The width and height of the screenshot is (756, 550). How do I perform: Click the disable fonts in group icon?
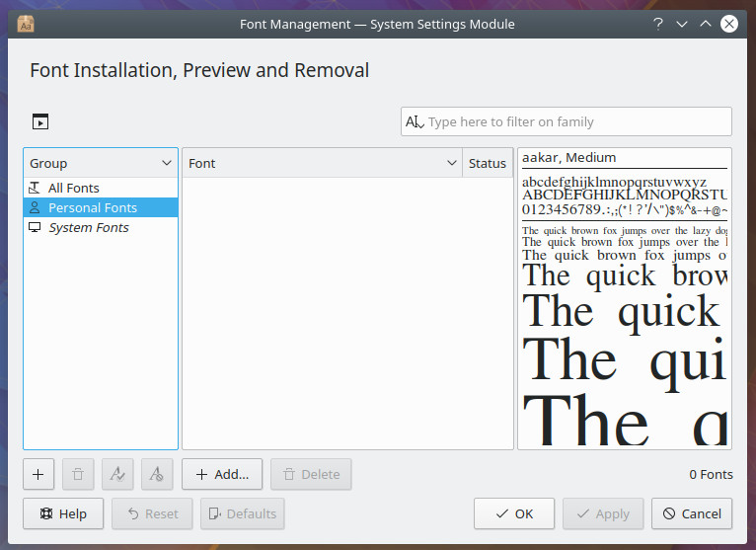pos(157,474)
